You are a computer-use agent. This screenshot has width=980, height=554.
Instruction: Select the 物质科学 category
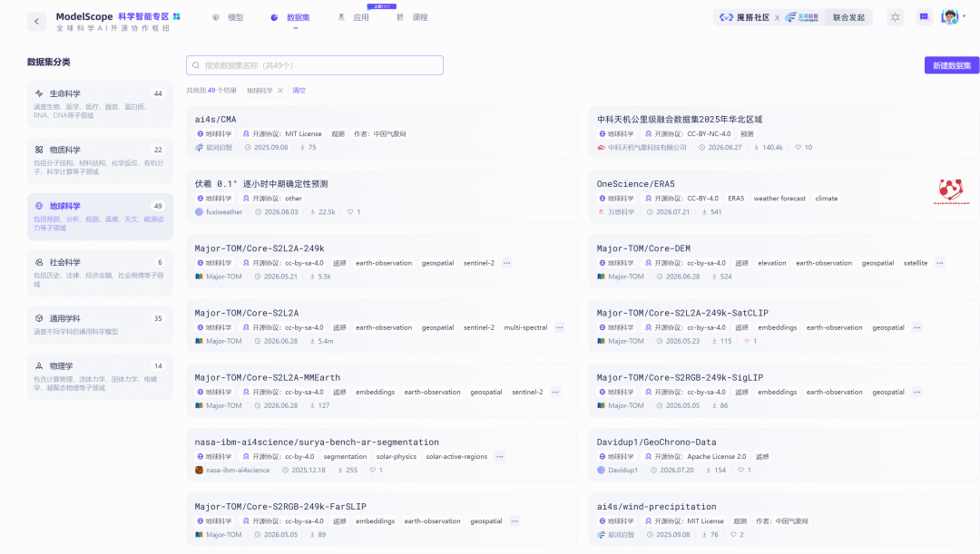(100, 160)
